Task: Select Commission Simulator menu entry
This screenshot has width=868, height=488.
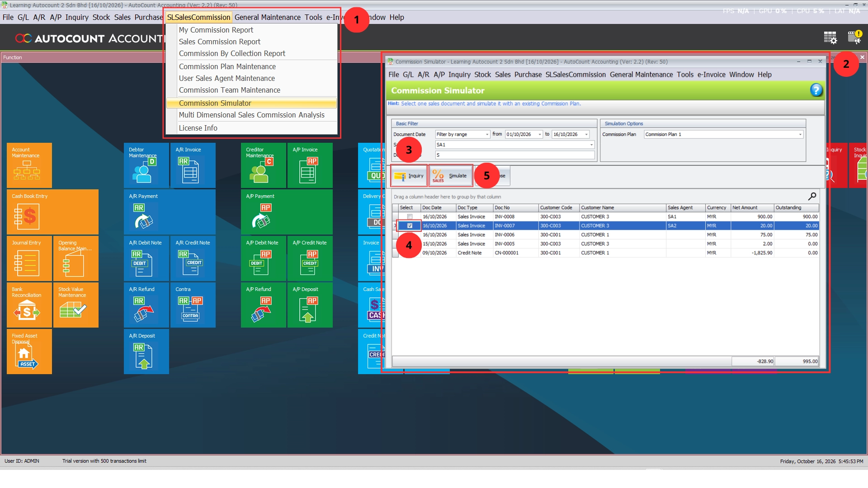Action: (x=251, y=103)
